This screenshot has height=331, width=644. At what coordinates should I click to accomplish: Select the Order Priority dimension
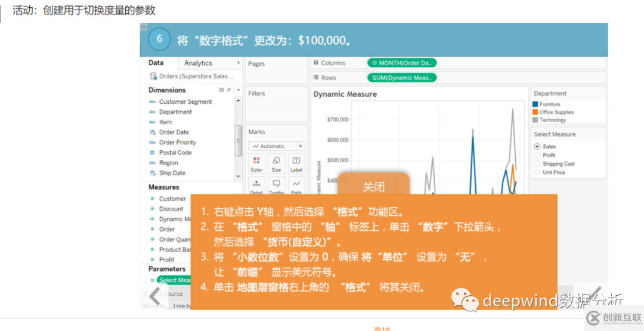(178, 143)
